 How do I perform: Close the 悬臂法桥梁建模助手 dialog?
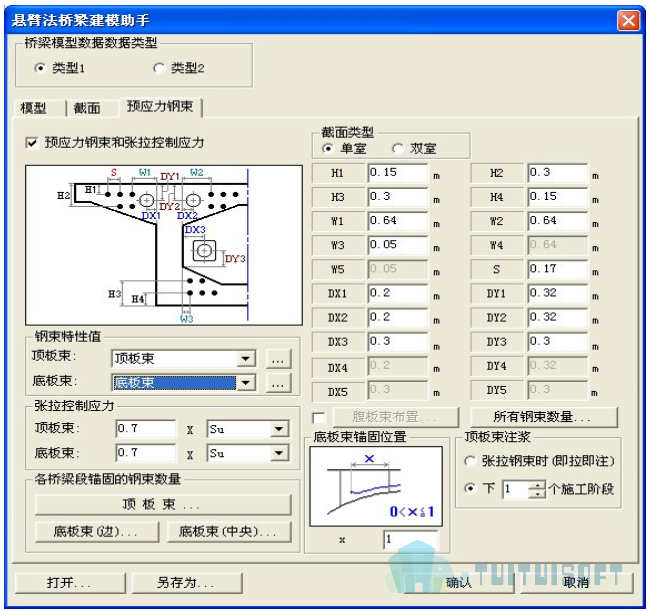coord(629,21)
